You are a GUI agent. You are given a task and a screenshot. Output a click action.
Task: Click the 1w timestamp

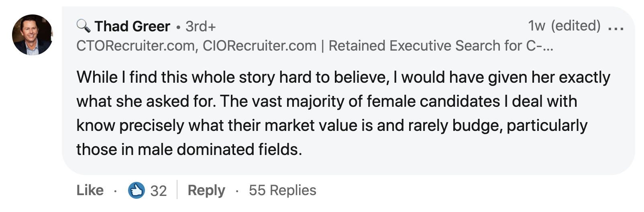point(536,26)
